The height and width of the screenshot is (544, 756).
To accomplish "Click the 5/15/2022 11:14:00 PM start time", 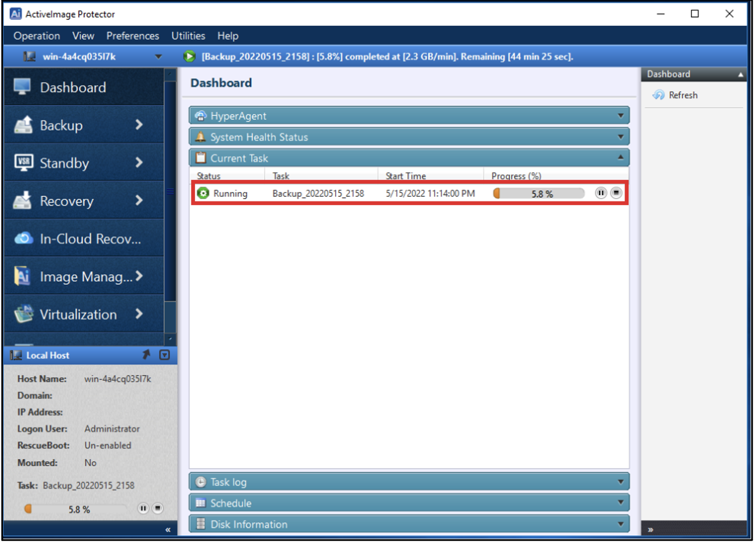I will [430, 193].
